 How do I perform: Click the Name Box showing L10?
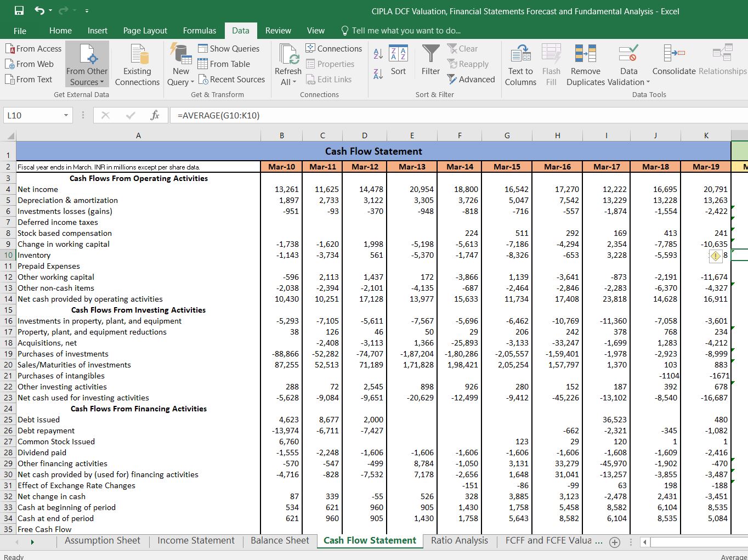[33, 115]
